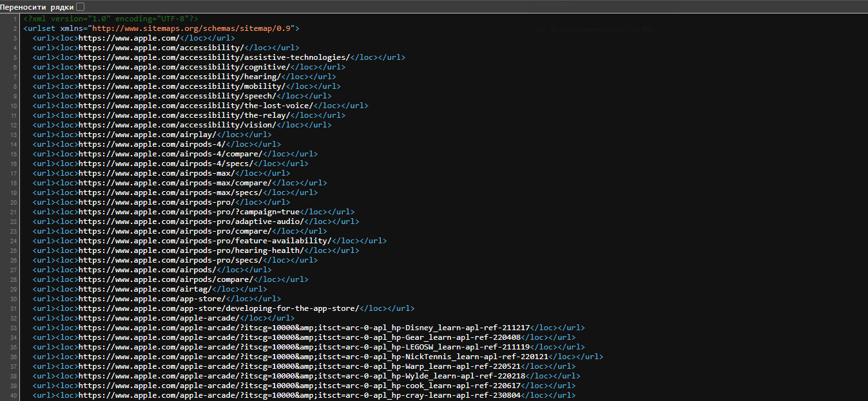Select the airpods-pro/compare/ URL
The height and width of the screenshot is (401, 868).
175,231
